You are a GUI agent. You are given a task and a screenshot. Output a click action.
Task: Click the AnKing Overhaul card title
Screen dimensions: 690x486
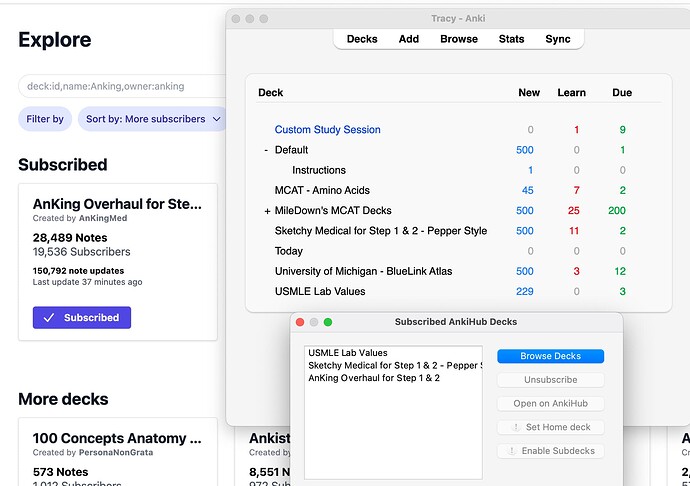coord(117,204)
